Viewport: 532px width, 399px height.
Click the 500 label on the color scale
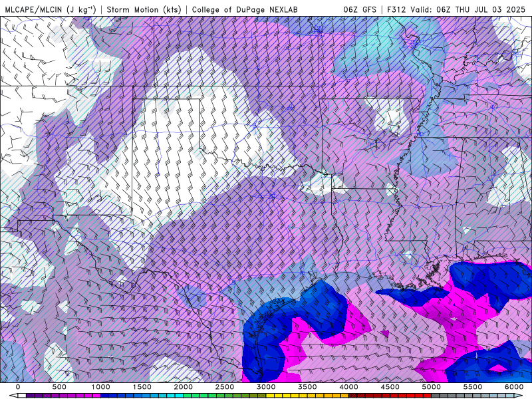[x=59, y=387]
